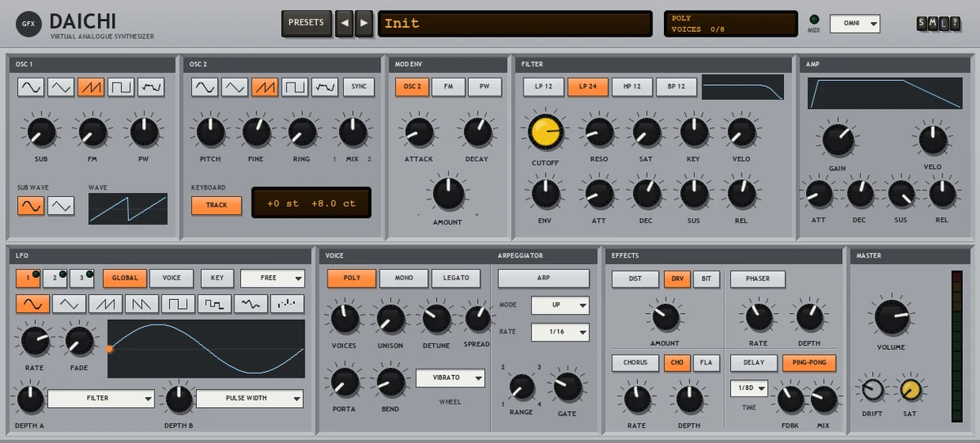Toggle the ARP arpeggiator on
Viewport: 980px width, 443px height.
[543, 278]
